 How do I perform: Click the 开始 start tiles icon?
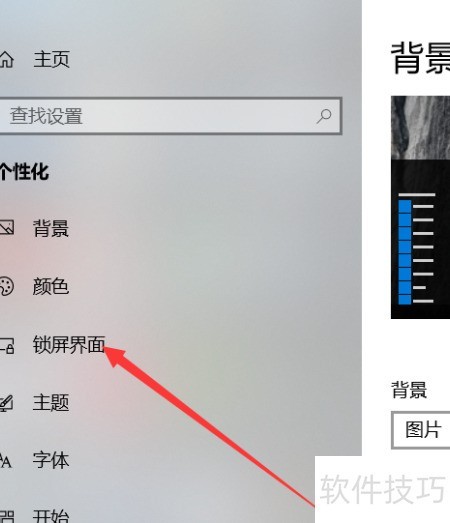point(7,517)
